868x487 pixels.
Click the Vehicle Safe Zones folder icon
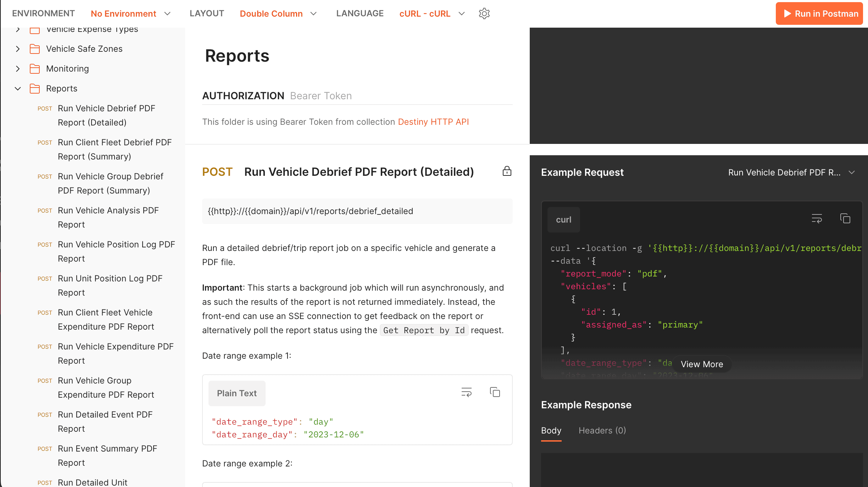pyautogui.click(x=35, y=49)
